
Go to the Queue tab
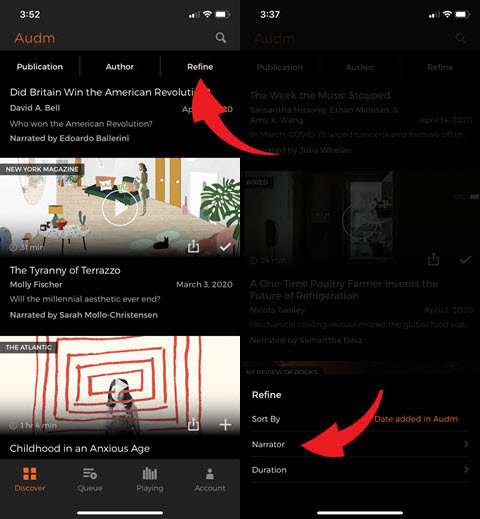(x=90, y=480)
